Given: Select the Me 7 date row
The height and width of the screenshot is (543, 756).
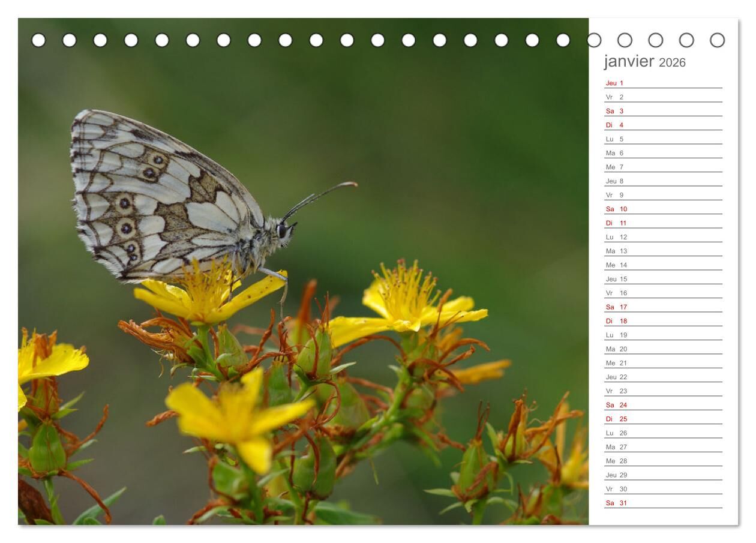Looking at the screenshot, I should [x=615, y=167].
